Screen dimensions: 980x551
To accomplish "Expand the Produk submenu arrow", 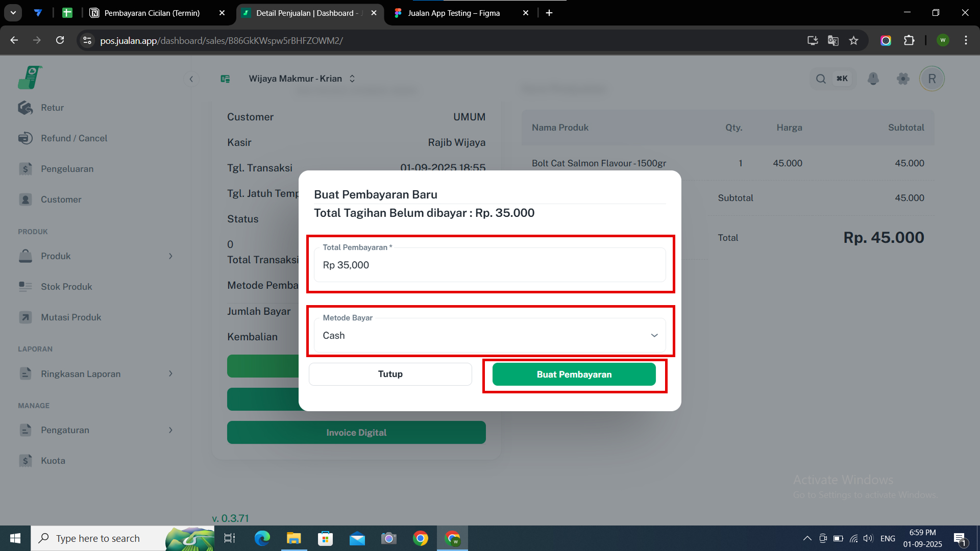I will [170, 256].
